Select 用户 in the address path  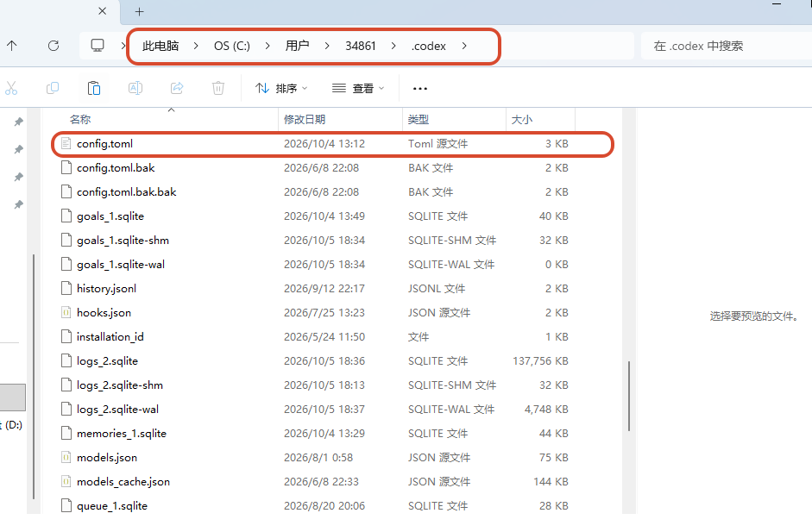(297, 46)
